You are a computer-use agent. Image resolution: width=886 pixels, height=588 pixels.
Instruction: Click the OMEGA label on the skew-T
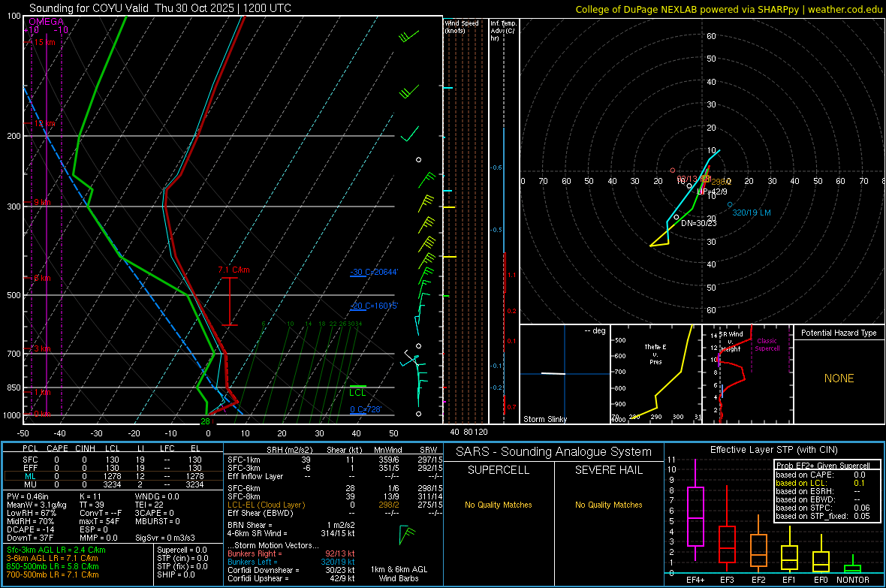(46, 22)
